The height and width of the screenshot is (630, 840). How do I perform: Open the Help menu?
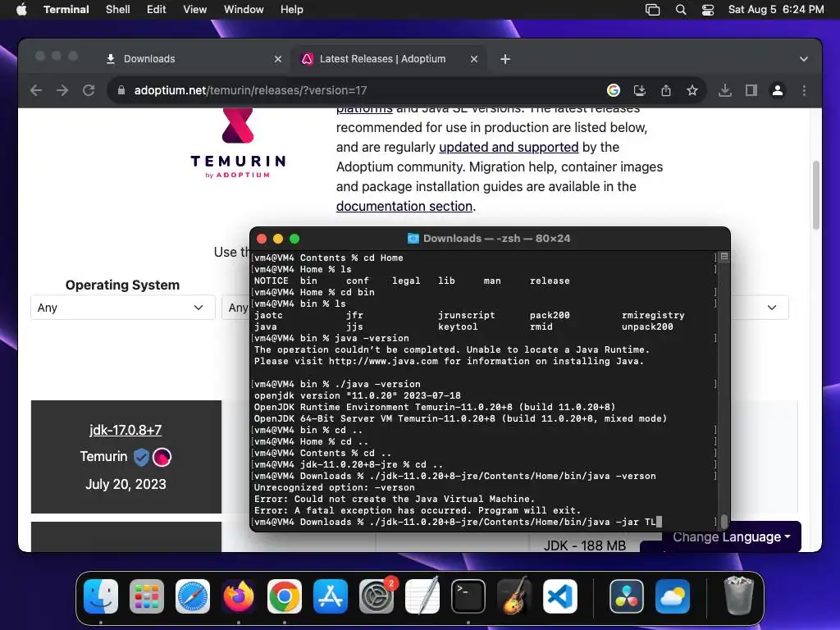pyautogui.click(x=292, y=10)
